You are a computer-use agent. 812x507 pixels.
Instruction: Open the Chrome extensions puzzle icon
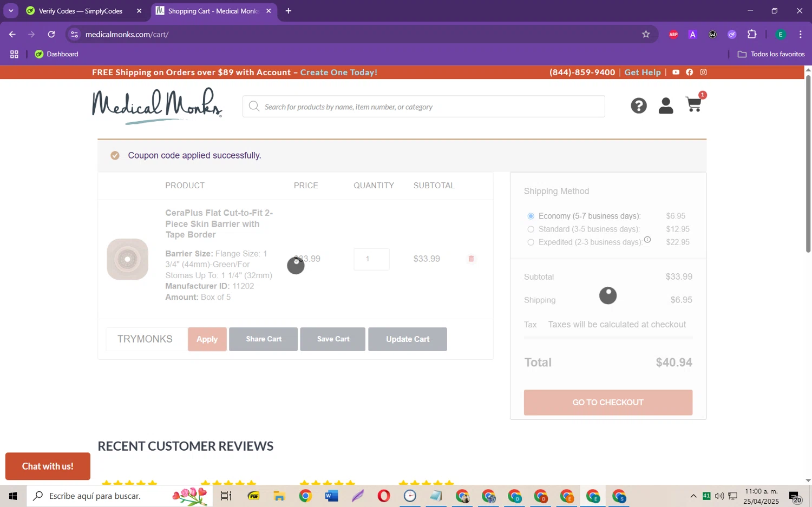[752, 34]
